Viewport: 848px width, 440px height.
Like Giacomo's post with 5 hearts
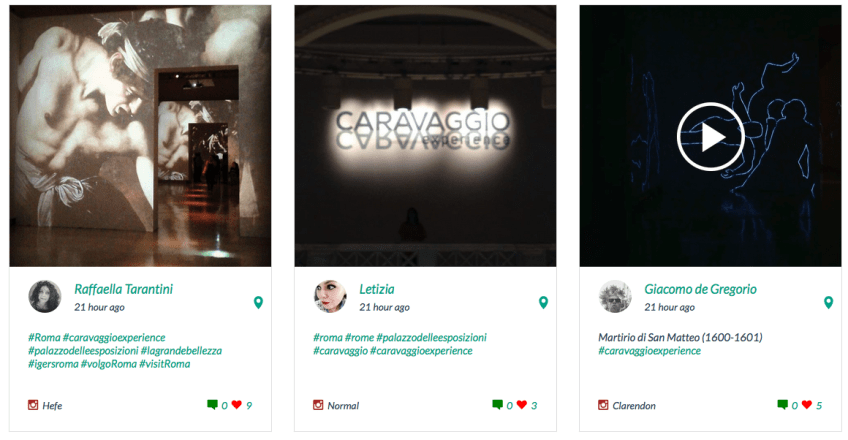[x=807, y=404]
